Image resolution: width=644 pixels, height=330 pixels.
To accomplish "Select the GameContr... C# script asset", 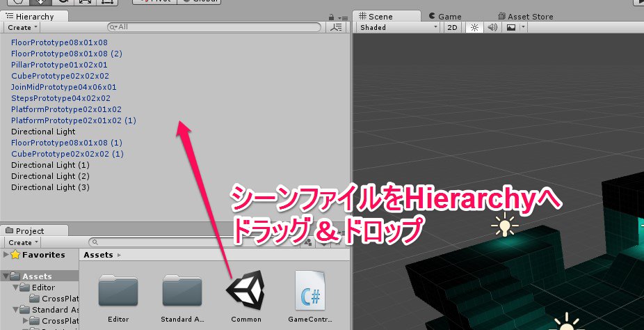I will (310, 290).
